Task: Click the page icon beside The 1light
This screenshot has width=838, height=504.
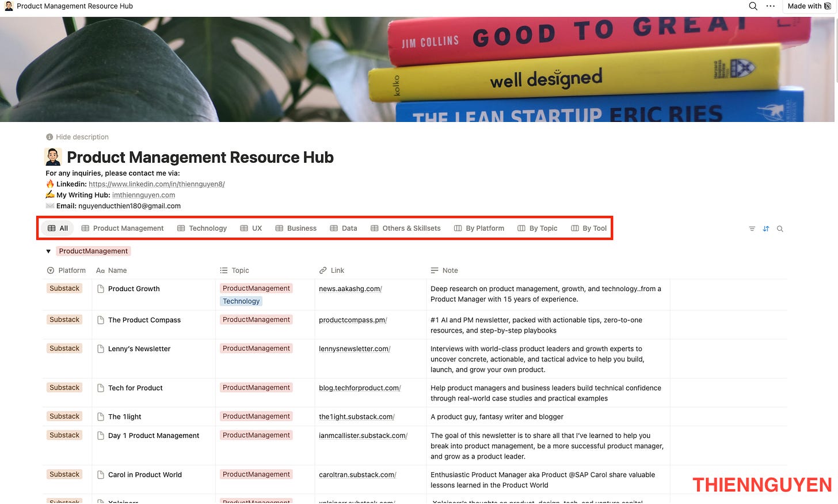Action: (101, 417)
